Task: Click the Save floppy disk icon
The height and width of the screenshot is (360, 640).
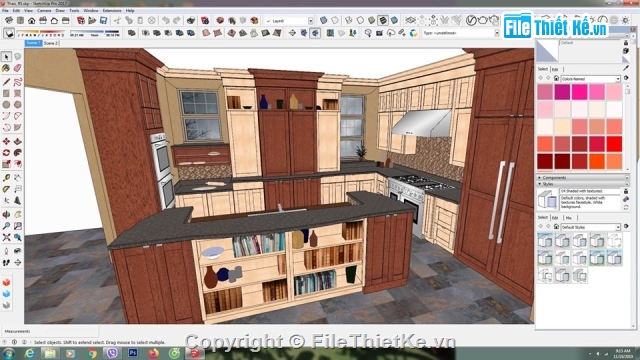Action: (104, 20)
